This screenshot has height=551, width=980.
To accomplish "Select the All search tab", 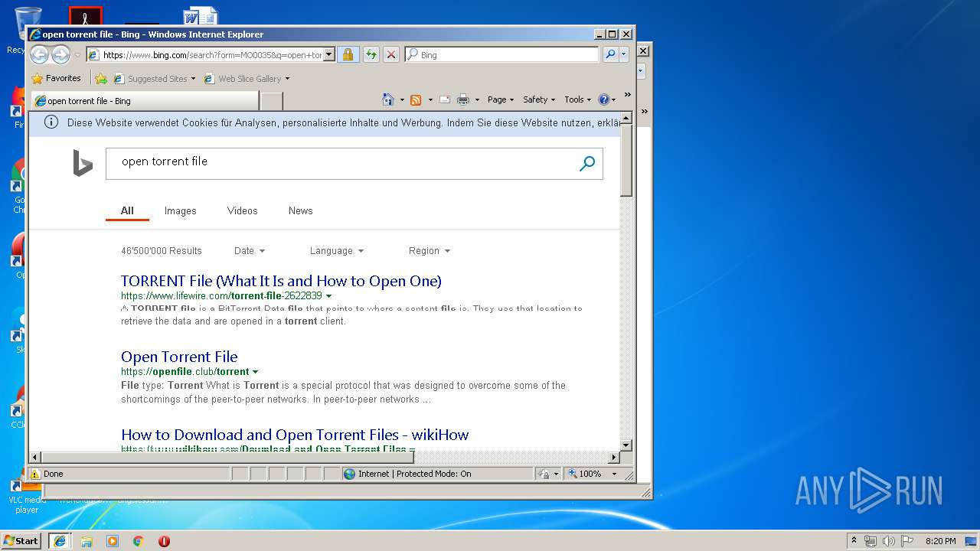I will (127, 210).
